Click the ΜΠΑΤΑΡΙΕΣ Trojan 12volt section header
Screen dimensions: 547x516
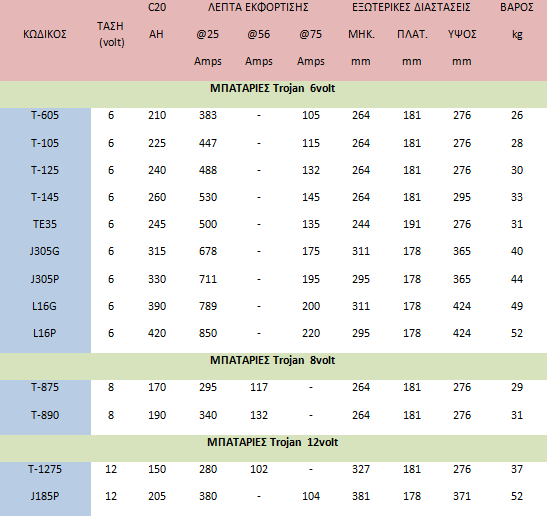coord(272,442)
